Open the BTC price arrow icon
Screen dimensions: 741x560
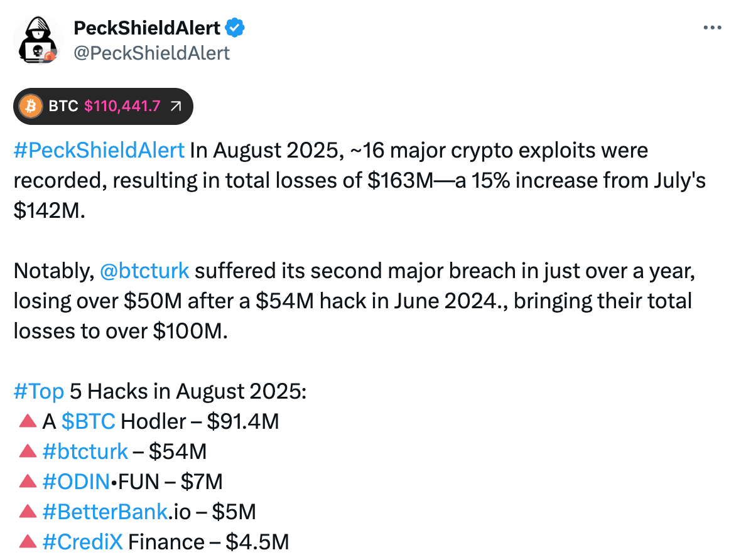point(176,106)
